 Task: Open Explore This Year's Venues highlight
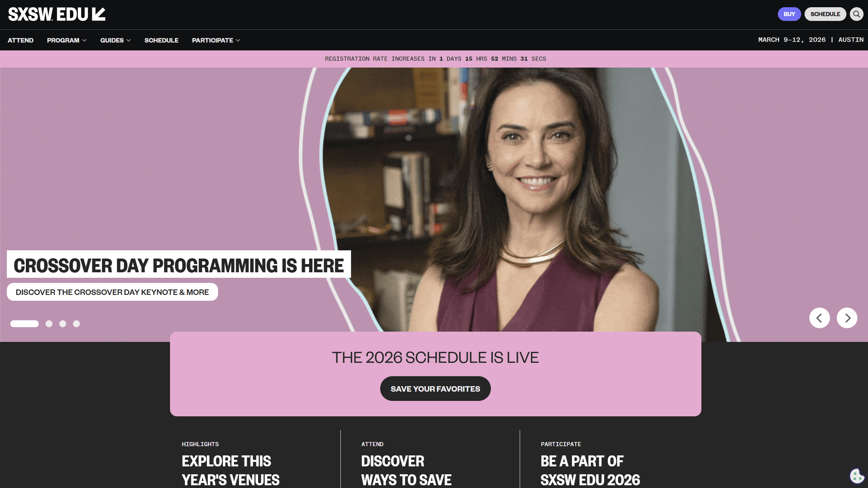click(230, 470)
